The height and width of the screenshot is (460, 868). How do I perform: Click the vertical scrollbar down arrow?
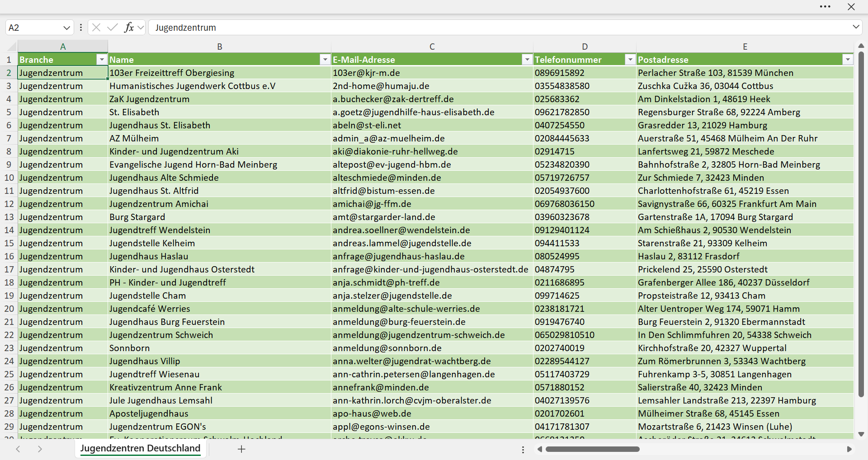point(861,434)
